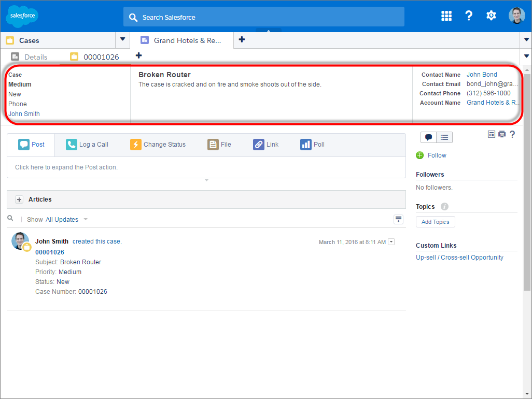Open the Cases navigation dropdown arrow
Image resolution: width=532 pixels, height=399 pixels.
(123, 39)
